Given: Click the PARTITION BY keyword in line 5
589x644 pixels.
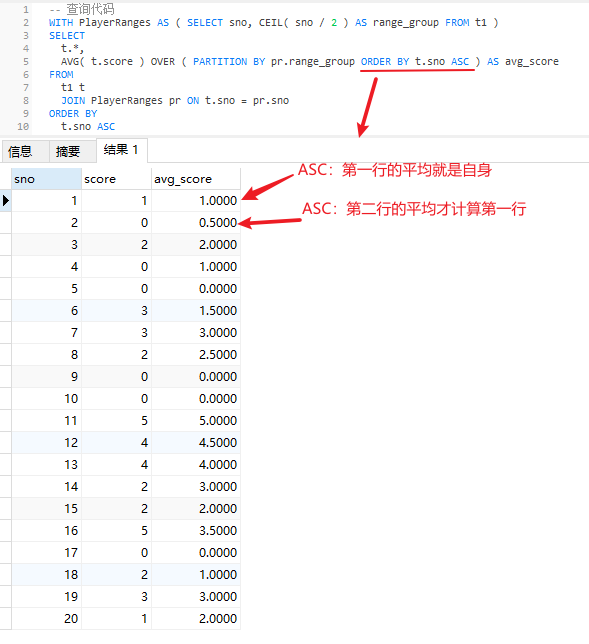Looking at the screenshot, I should 229,62.
